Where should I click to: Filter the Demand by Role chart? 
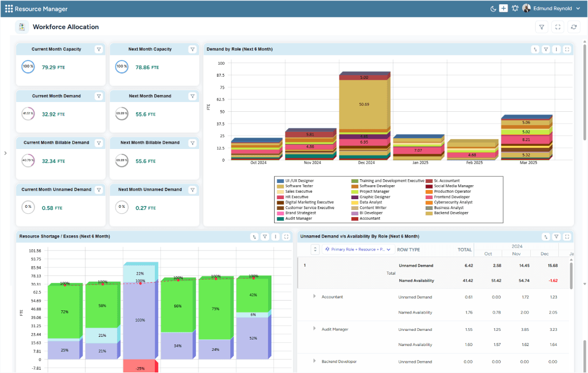coord(546,49)
